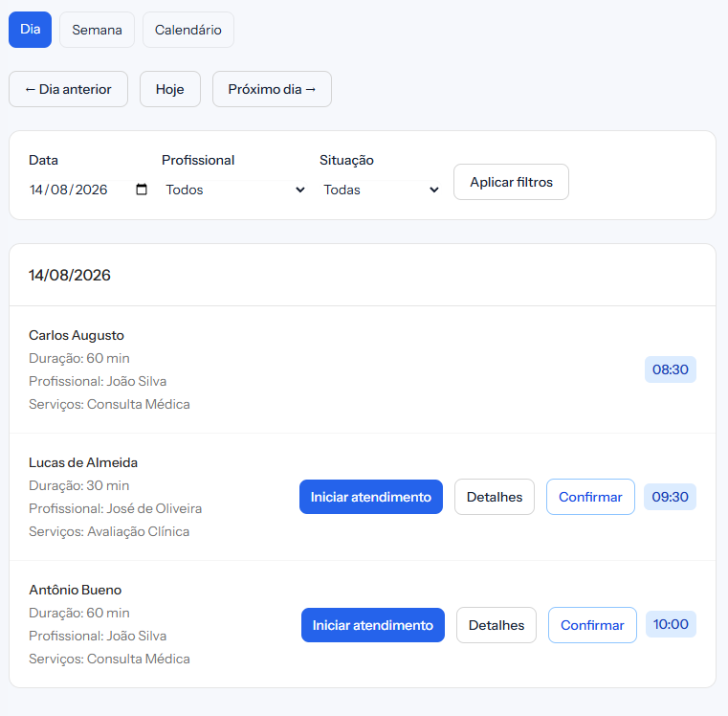Open the calendar picker icon in Data field

coord(142,190)
